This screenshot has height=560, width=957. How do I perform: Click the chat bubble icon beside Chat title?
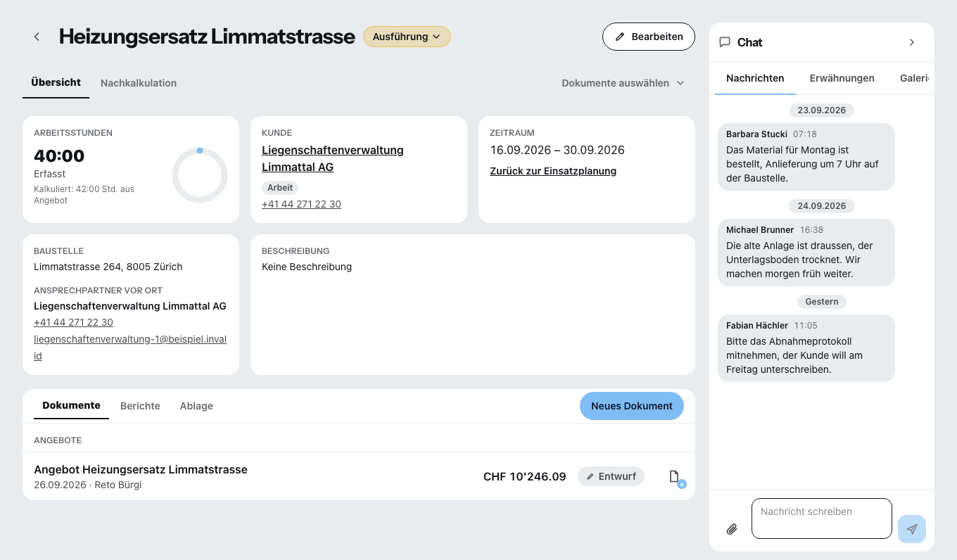pyautogui.click(x=725, y=42)
